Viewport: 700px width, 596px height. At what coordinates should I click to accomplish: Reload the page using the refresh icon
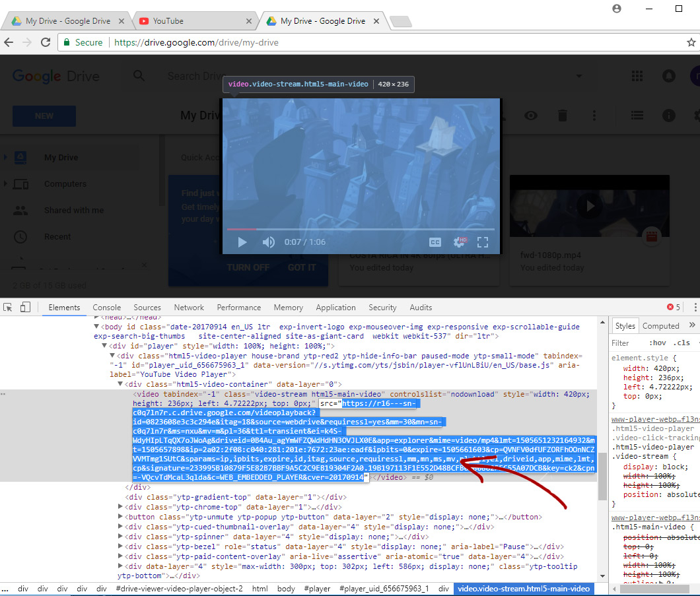pos(46,42)
